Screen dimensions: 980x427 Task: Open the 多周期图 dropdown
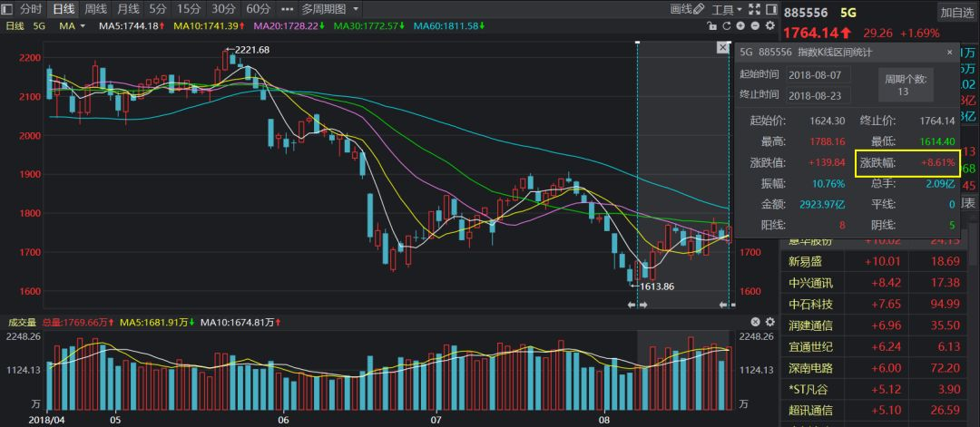[330, 9]
